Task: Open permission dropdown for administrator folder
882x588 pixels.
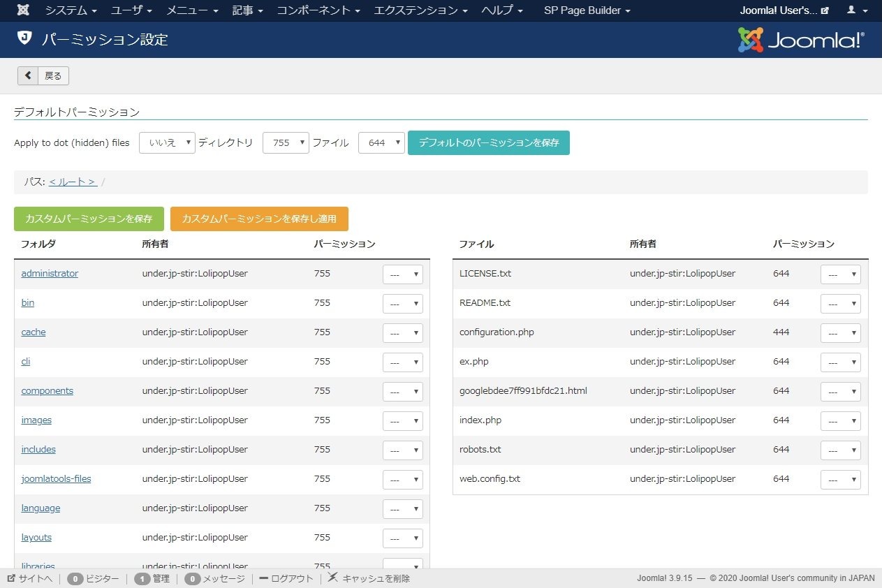Action: point(402,274)
